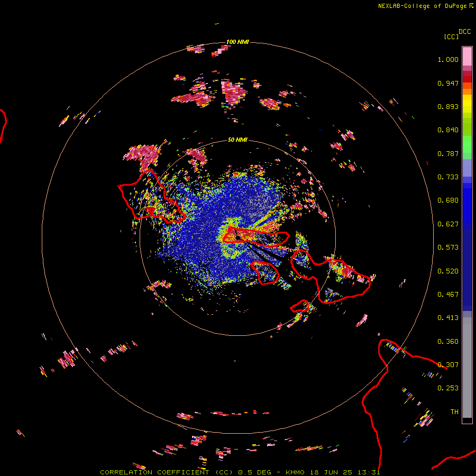Click the 1.000 value on the color scale
The height and width of the screenshot is (476, 476).
pyautogui.click(x=448, y=59)
